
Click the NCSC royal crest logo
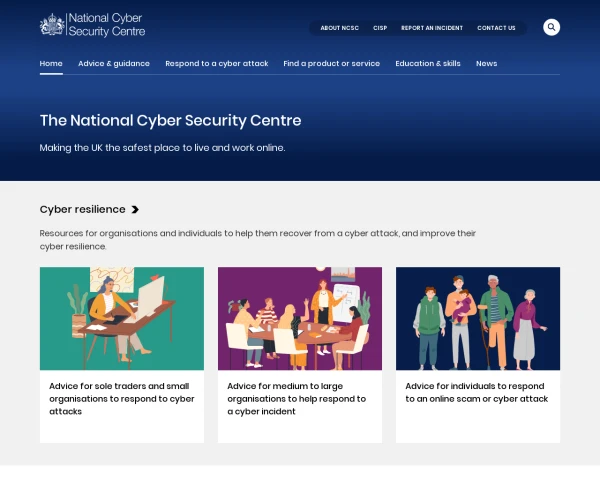pyautogui.click(x=52, y=25)
